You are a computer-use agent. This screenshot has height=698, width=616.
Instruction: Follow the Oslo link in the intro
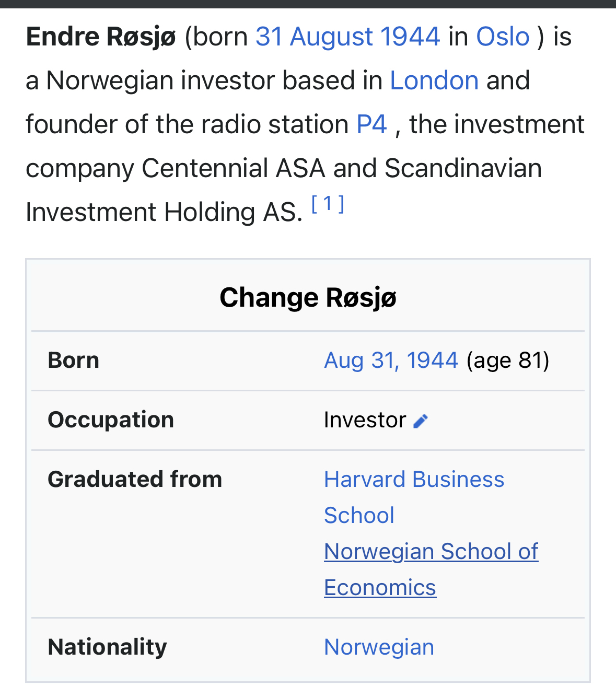(503, 37)
